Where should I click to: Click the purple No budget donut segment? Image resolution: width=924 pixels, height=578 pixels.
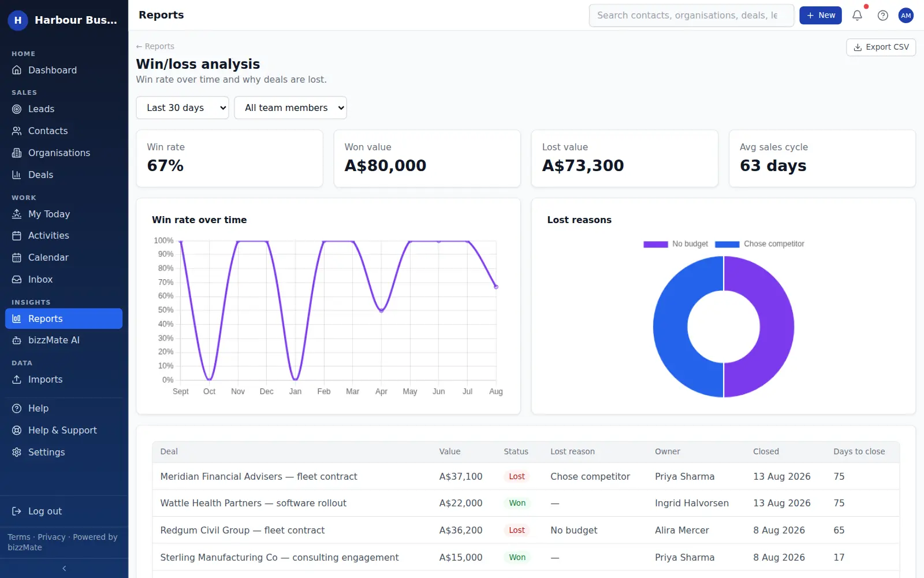click(x=776, y=327)
